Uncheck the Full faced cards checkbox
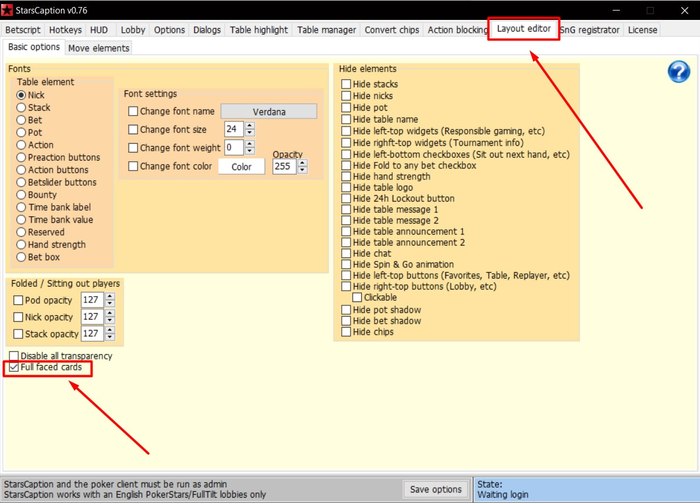Image resolution: width=700 pixels, height=503 pixels. pos(14,367)
